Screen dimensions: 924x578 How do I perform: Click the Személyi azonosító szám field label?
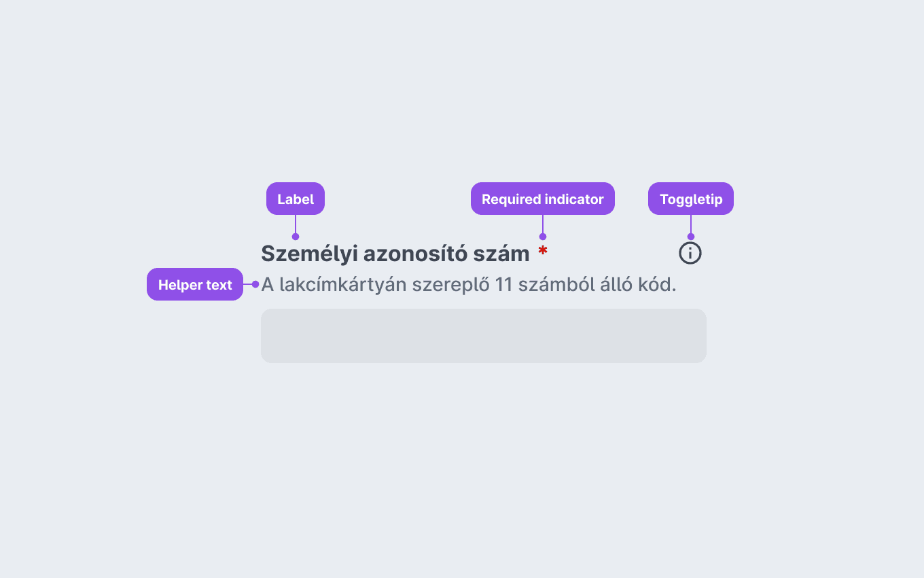click(395, 254)
